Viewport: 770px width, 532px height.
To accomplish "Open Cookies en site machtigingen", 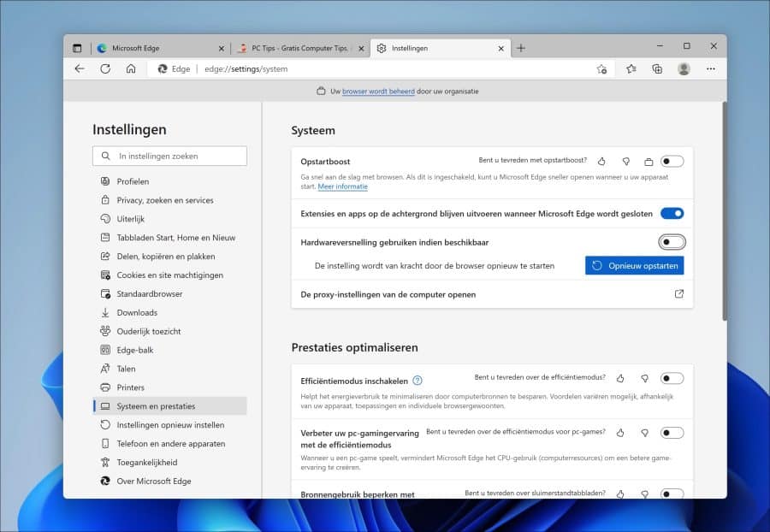I will point(170,275).
